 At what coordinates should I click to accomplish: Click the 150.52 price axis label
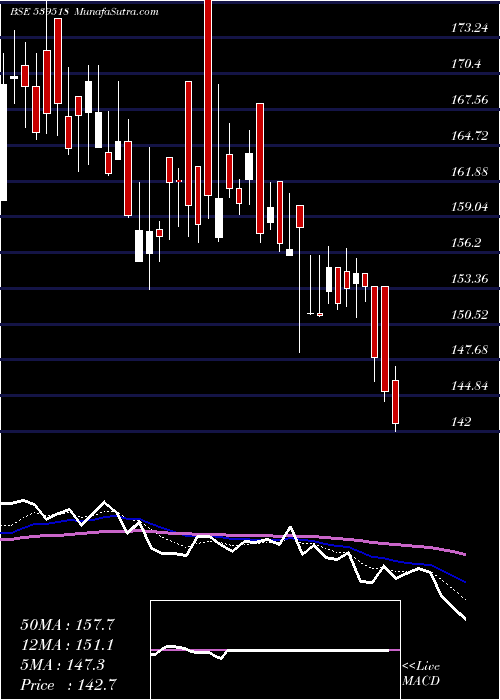pyautogui.click(x=469, y=314)
